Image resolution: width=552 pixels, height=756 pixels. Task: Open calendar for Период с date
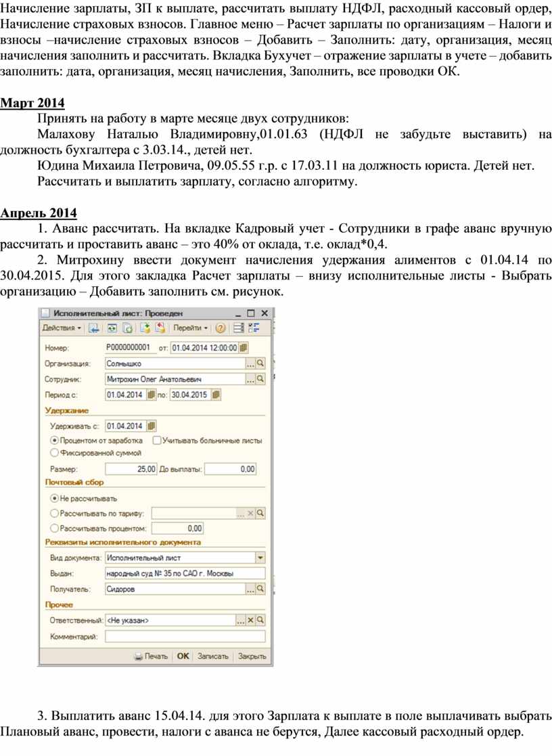[x=151, y=395]
